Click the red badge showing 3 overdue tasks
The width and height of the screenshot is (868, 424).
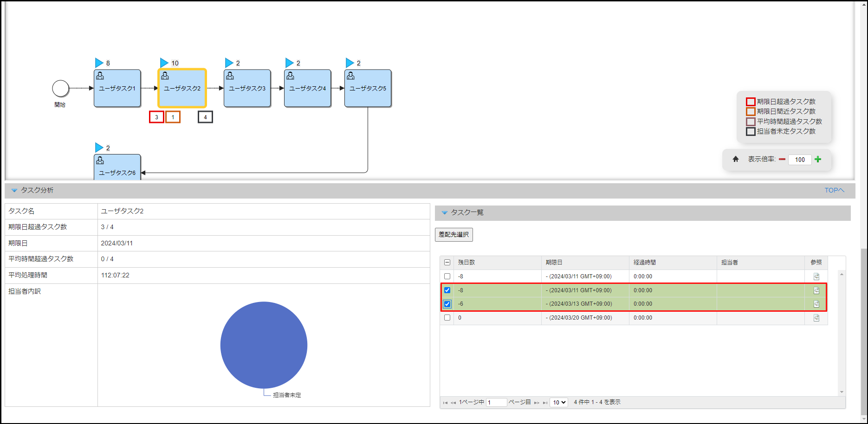coord(156,117)
